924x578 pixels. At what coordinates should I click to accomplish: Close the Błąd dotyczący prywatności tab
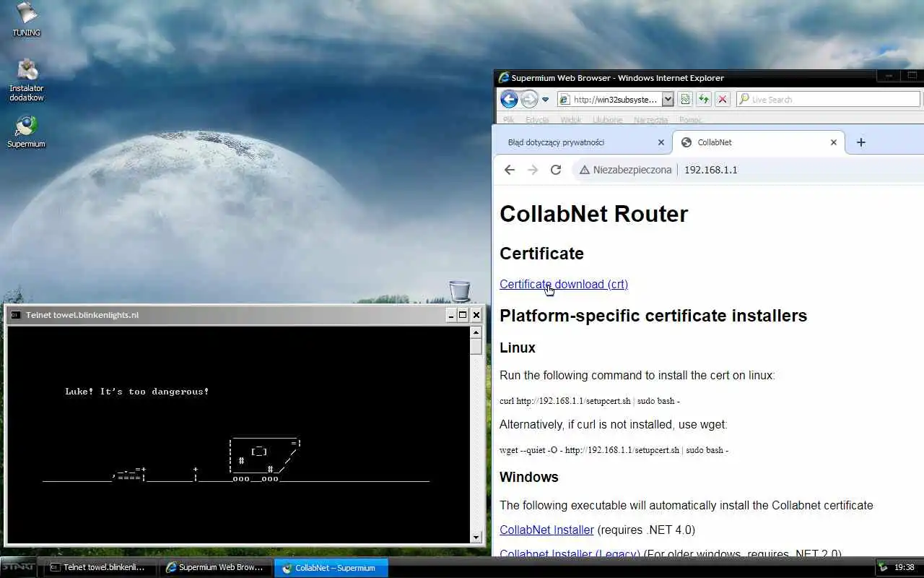click(x=661, y=142)
